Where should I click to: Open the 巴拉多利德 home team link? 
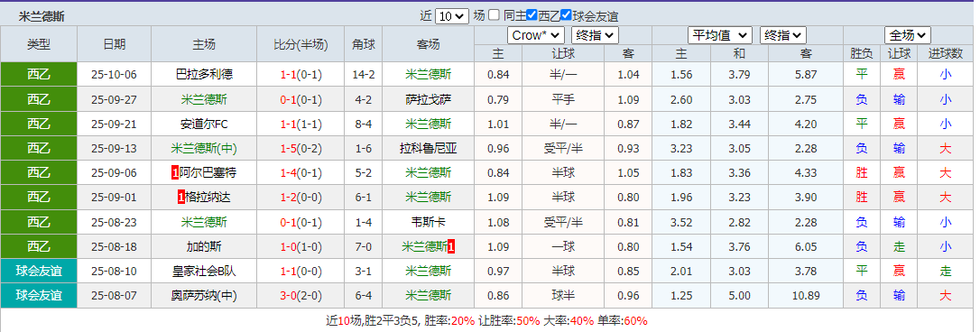pyautogui.click(x=204, y=74)
